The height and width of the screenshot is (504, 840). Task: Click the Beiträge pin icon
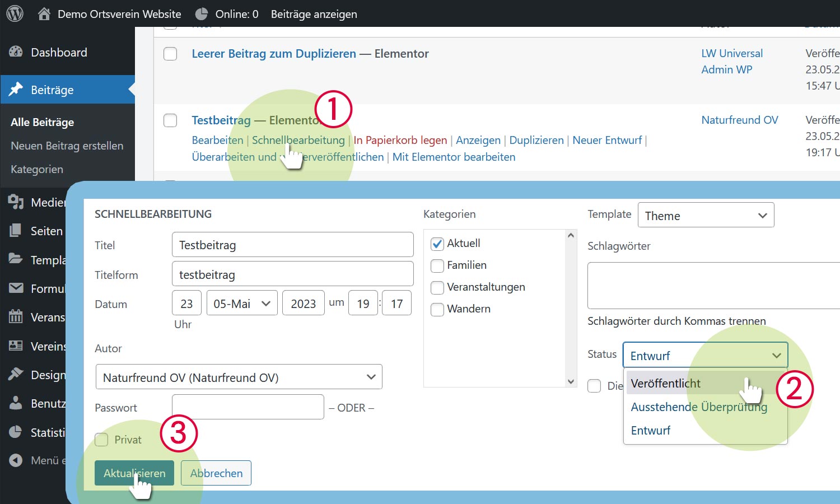[16, 90]
